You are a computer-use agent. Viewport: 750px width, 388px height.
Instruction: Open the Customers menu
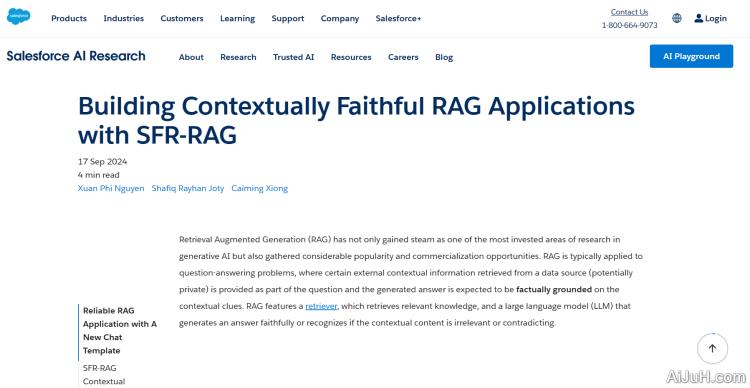tap(182, 18)
